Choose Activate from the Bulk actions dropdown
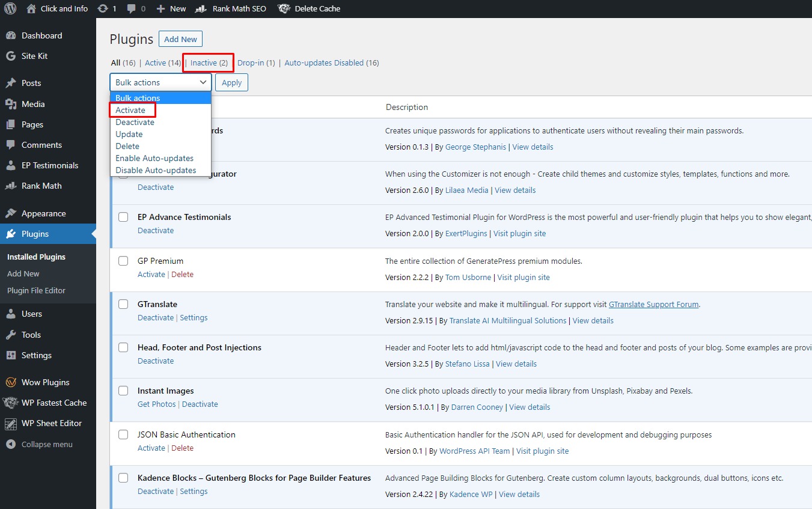The image size is (812, 509). point(132,109)
